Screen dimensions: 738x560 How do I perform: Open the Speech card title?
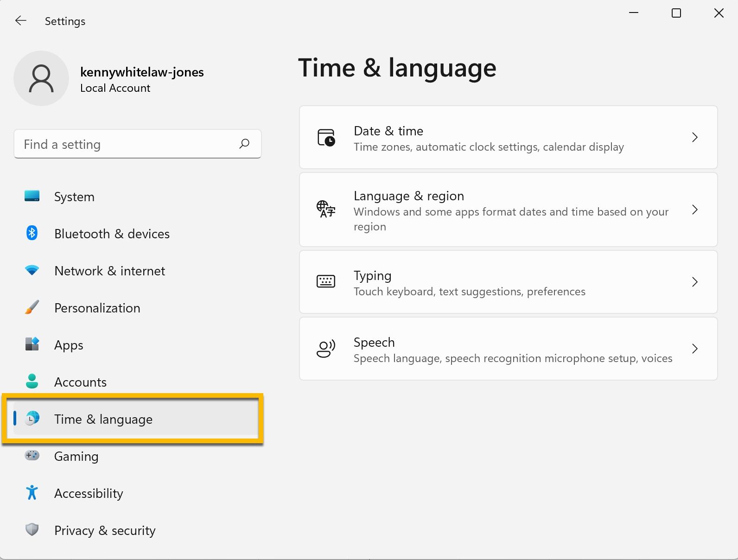374,343
